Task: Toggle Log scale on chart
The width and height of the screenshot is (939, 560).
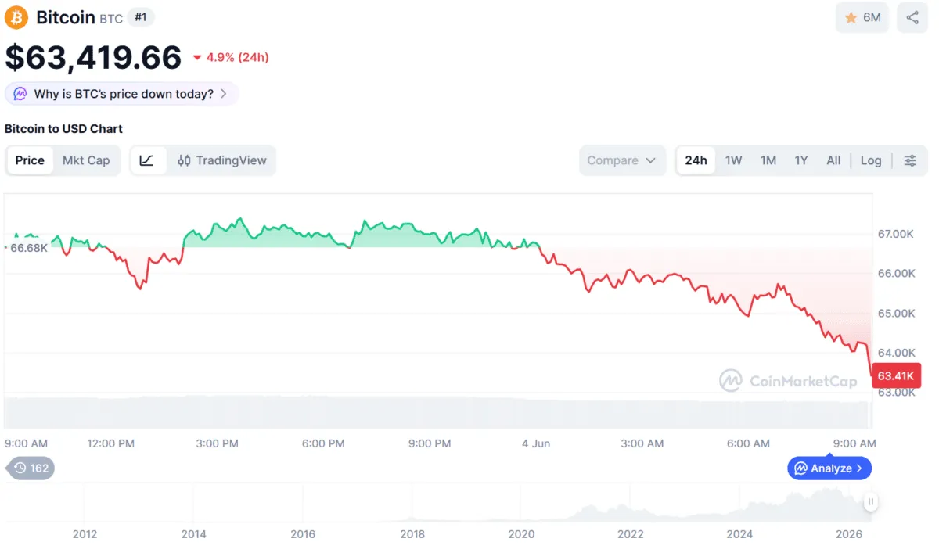Action: (871, 160)
